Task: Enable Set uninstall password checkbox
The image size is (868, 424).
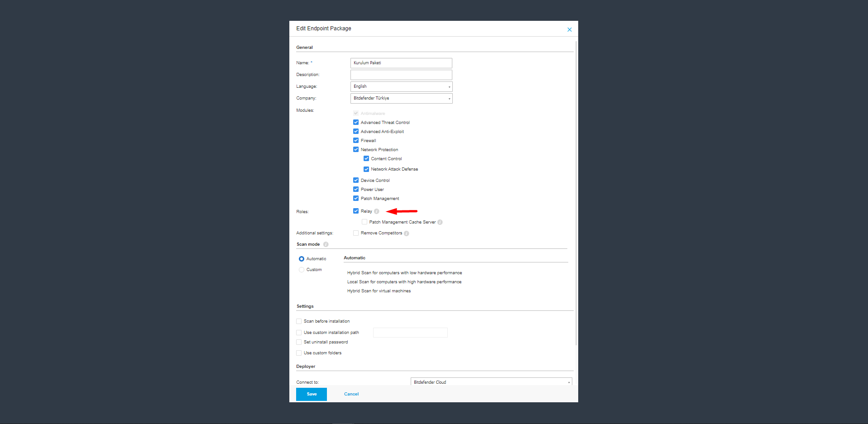Action: point(299,342)
